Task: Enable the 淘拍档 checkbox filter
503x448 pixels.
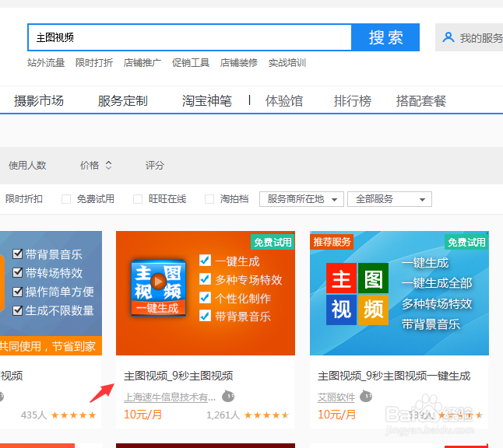Action: click(x=209, y=199)
